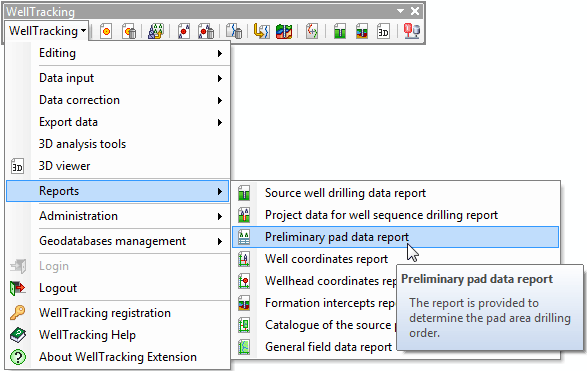The image size is (587, 371).
Task: Click the red dot derrick with trash icon
Action: [206, 31]
